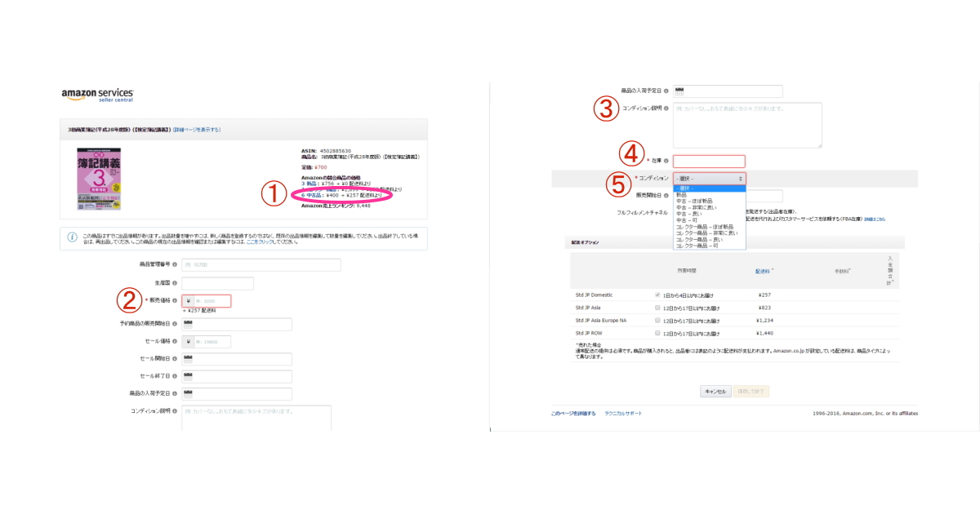This screenshot has height=514, width=980.
Task: Click the amazon services seller central logo
Action: click(97, 95)
